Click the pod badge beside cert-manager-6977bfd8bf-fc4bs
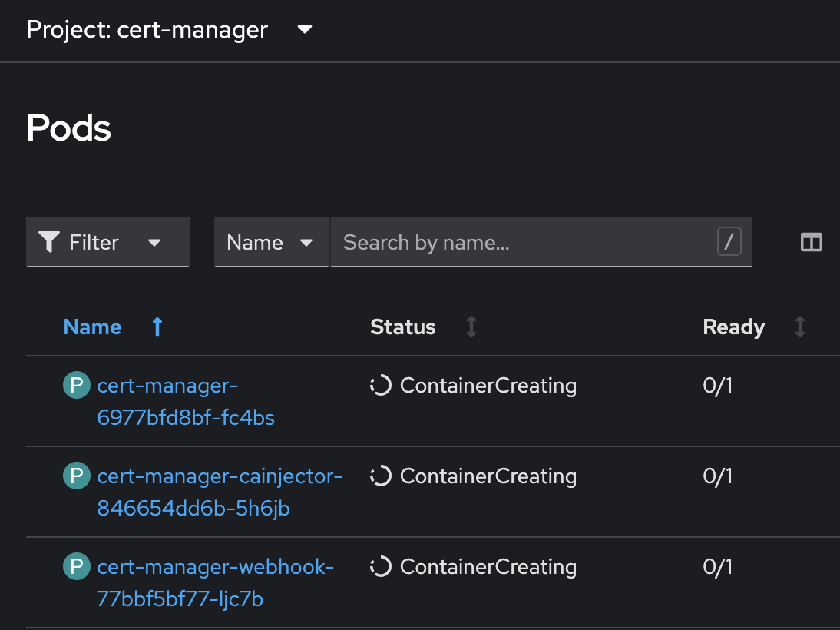This screenshot has height=630, width=840. [x=76, y=385]
